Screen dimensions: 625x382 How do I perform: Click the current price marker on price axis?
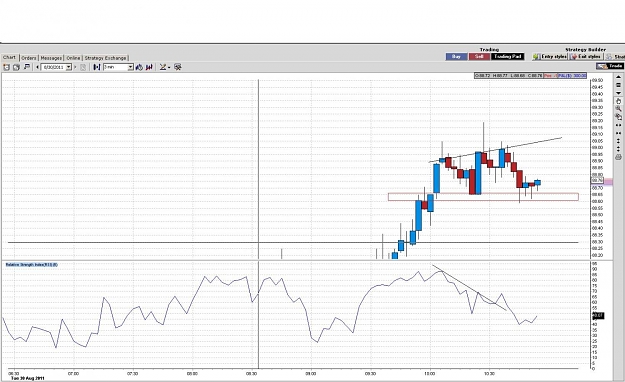[597, 181]
